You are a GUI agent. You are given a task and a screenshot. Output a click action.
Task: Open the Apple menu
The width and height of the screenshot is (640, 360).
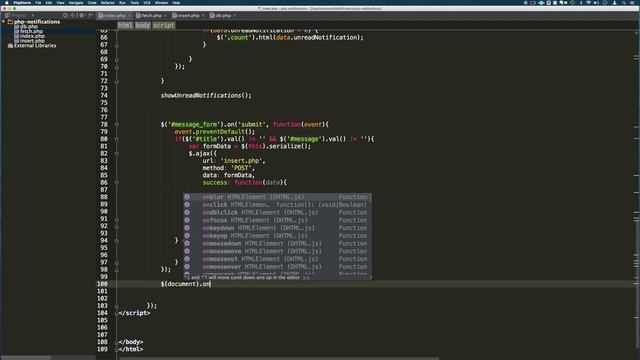coord(6,2)
